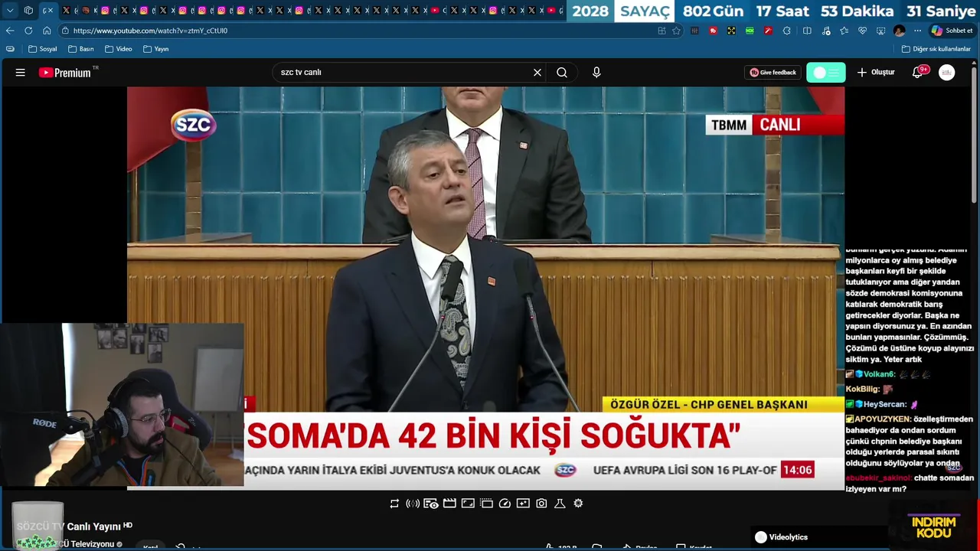Click the cinema eye icon under video

(x=431, y=504)
